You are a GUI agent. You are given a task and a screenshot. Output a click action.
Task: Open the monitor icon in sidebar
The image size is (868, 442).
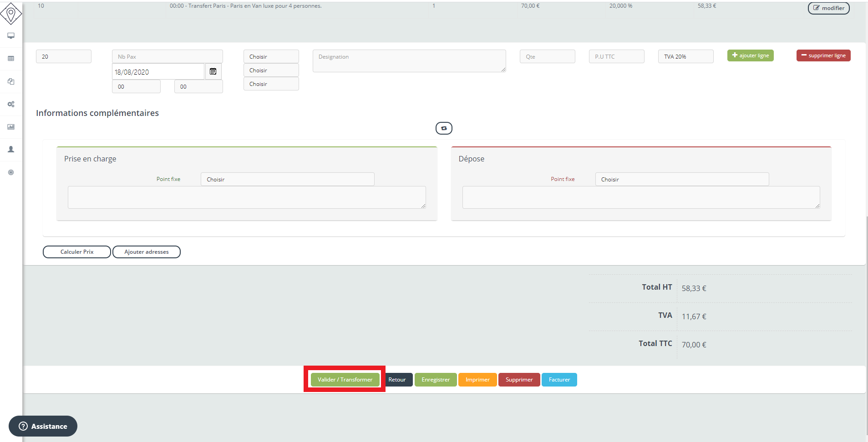coord(11,36)
